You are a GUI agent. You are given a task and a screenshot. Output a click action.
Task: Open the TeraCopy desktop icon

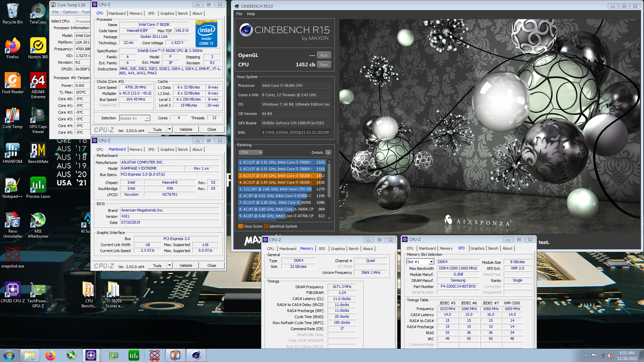click(38, 14)
